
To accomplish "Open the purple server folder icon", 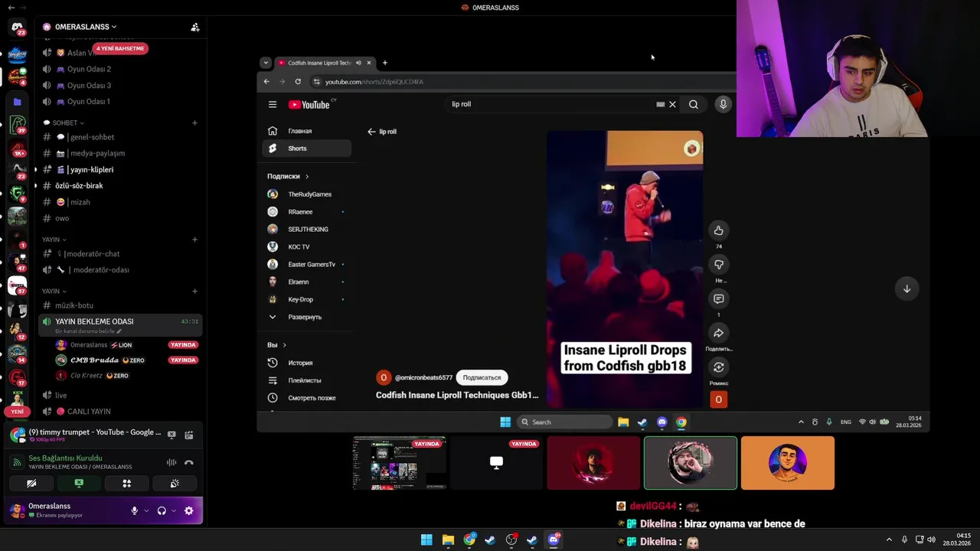I will tap(17, 102).
